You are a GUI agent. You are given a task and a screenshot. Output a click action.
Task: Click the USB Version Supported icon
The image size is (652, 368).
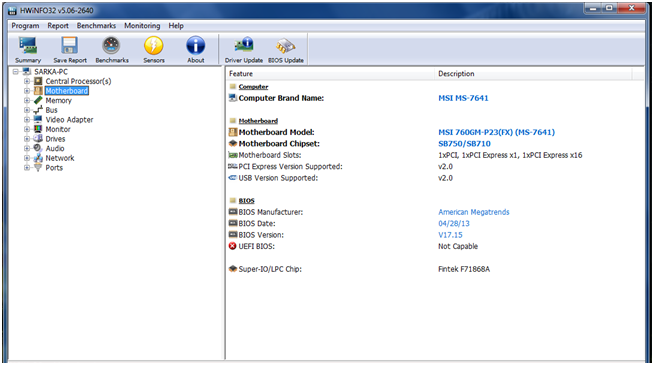tap(233, 178)
